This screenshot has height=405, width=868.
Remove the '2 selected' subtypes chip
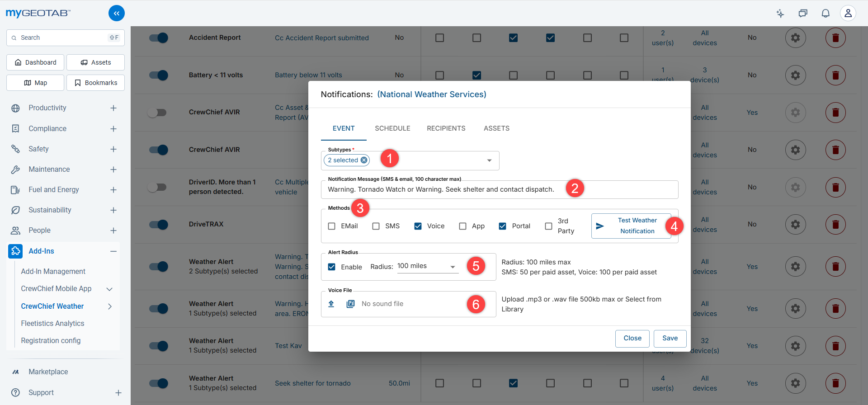click(364, 160)
